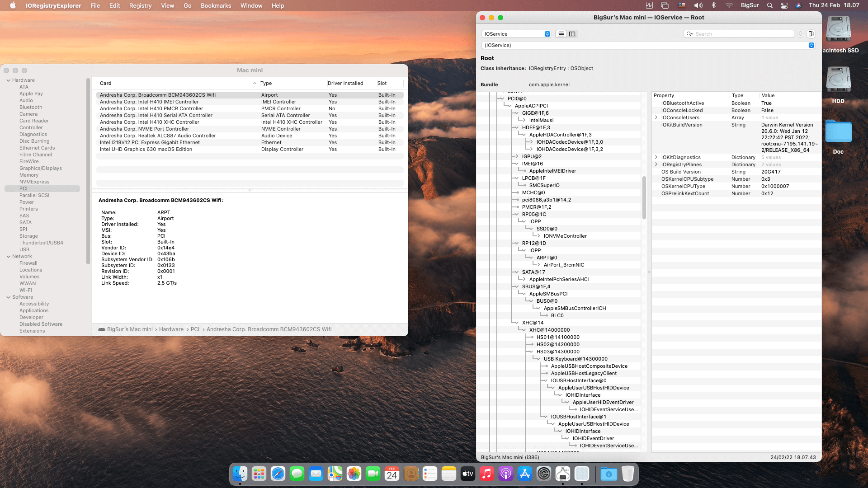Screen dimensions: 868x488
Task: Switch to list view mode icon
Action: point(561,34)
